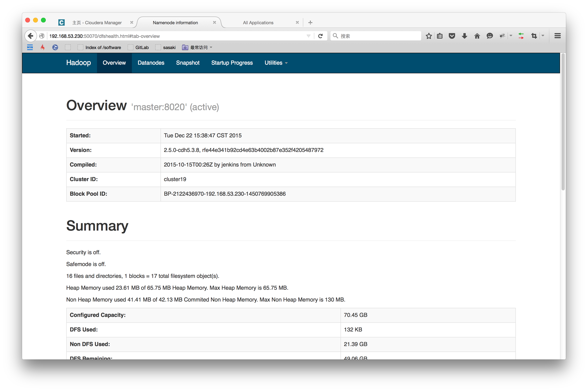Open the Pocket save icon
Screen dimensions: 588x391
tap(452, 36)
